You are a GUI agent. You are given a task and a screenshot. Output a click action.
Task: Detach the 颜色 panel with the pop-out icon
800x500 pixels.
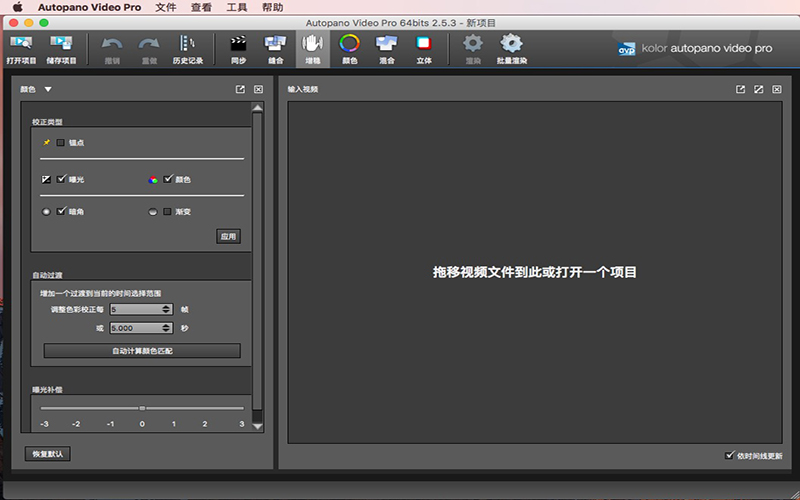240,89
